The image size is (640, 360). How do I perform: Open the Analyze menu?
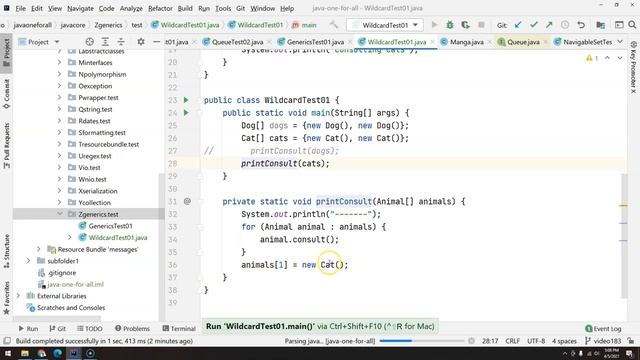tap(131, 8)
